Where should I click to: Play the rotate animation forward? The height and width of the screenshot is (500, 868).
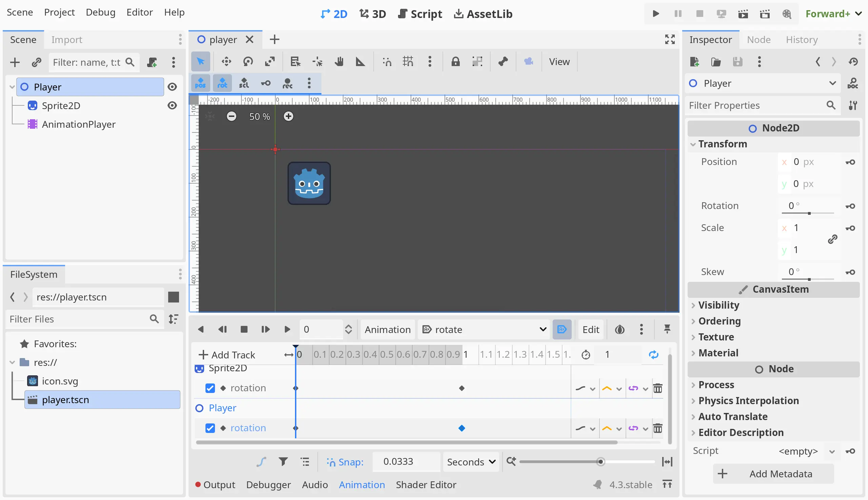[x=287, y=330]
